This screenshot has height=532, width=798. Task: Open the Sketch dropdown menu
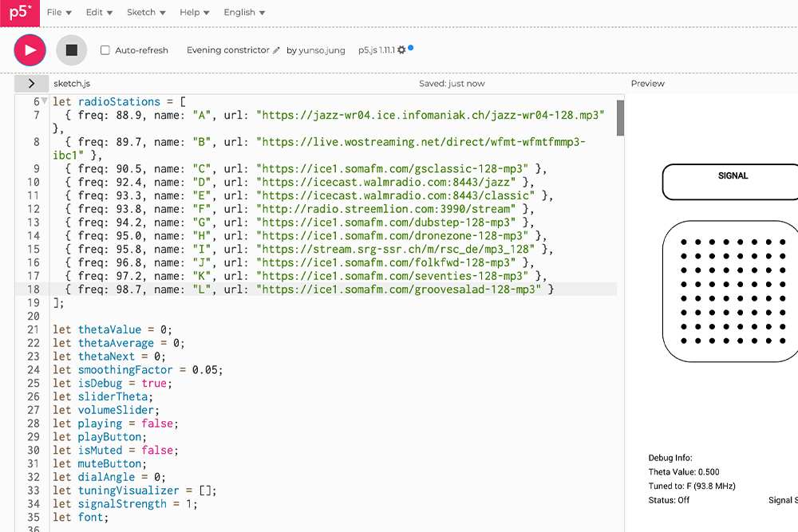click(146, 13)
